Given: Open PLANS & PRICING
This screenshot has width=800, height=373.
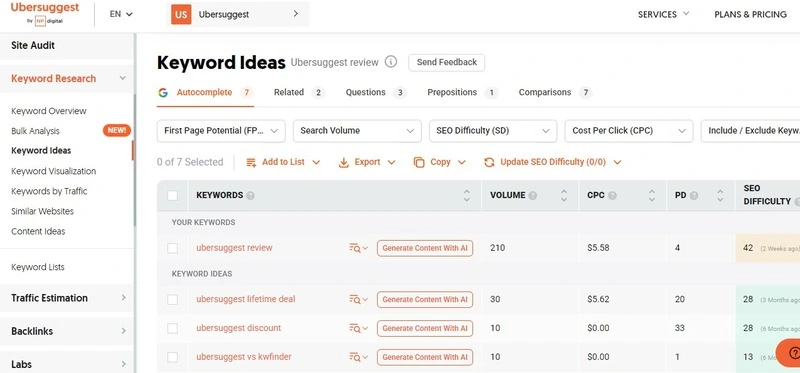Looking at the screenshot, I should pos(751,14).
